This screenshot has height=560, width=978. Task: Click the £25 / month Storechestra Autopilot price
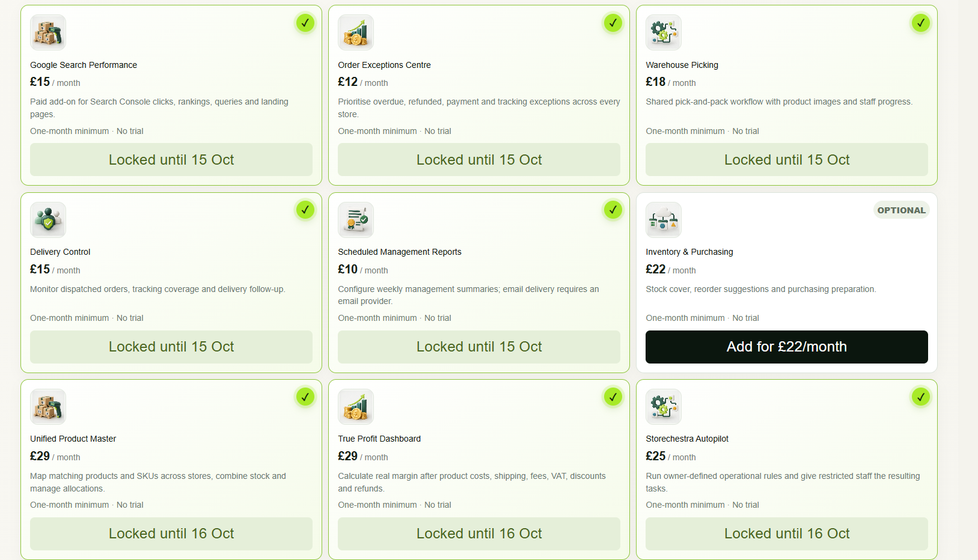coord(671,457)
